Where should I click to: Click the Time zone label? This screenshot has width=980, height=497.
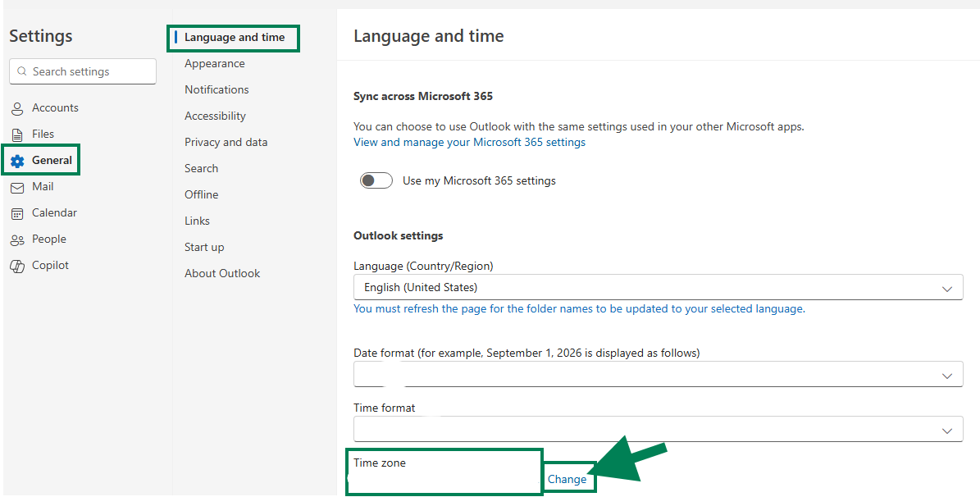[380, 463]
